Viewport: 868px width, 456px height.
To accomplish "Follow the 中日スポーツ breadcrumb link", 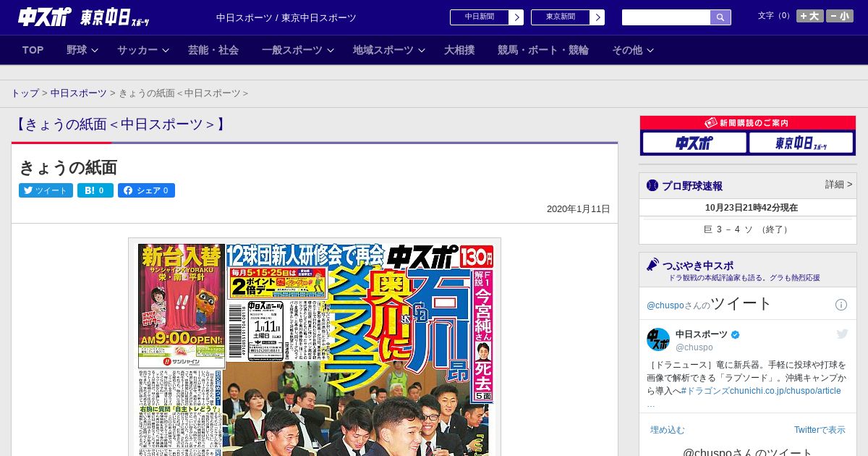I will click(78, 93).
